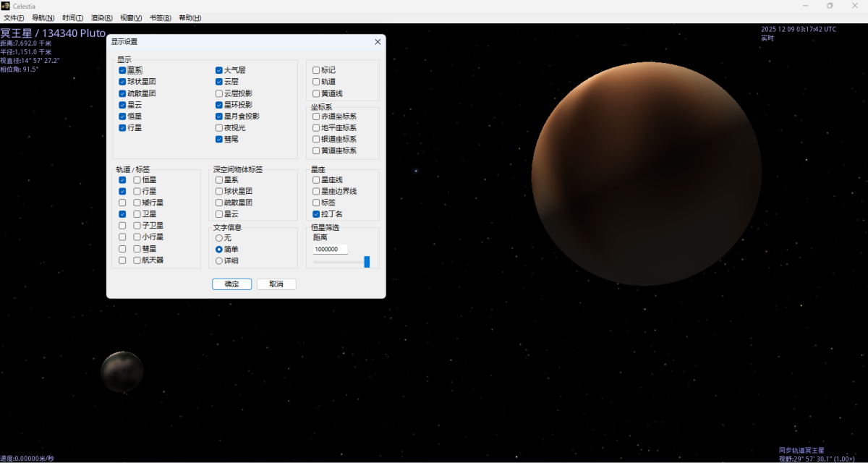Uncheck the 大气层 display checkbox
Image resolution: width=868 pixels, height=463 pixels.
[219, 70]
